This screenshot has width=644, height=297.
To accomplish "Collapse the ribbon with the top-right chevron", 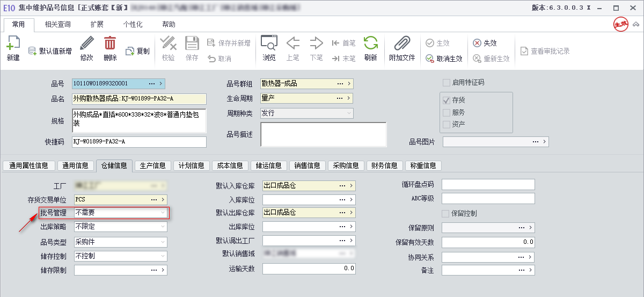I will (636, 24).
